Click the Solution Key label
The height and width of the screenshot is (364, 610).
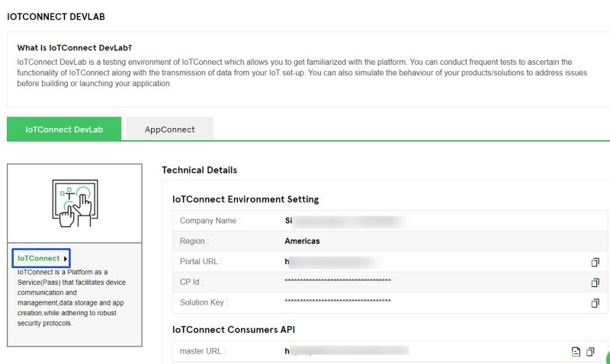[204, 302]
